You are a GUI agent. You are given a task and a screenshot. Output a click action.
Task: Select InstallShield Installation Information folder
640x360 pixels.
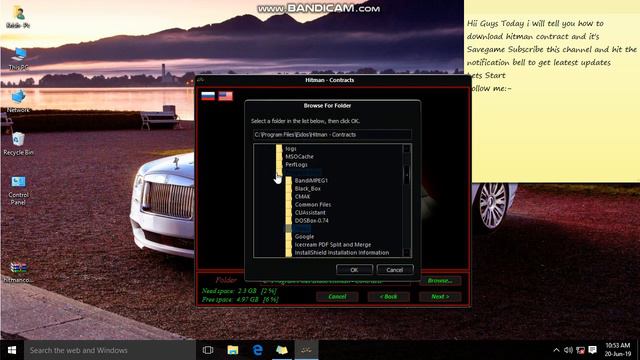(342, 253)
